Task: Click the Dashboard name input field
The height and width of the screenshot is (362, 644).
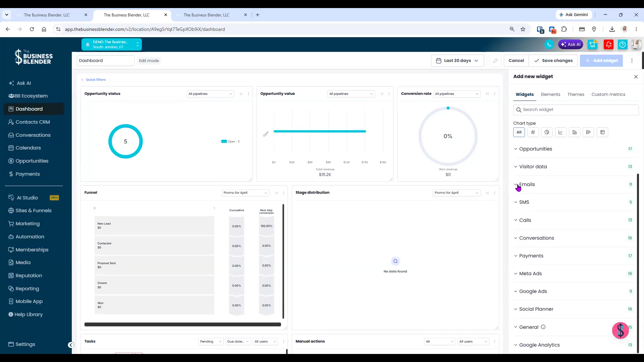Action: pos(105,61)
